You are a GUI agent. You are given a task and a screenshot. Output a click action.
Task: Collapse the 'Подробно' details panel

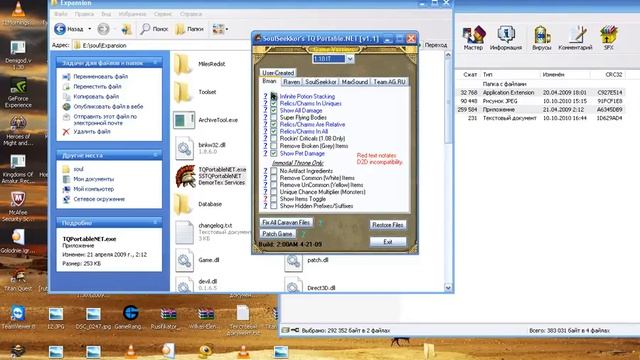tap(156, 222)
